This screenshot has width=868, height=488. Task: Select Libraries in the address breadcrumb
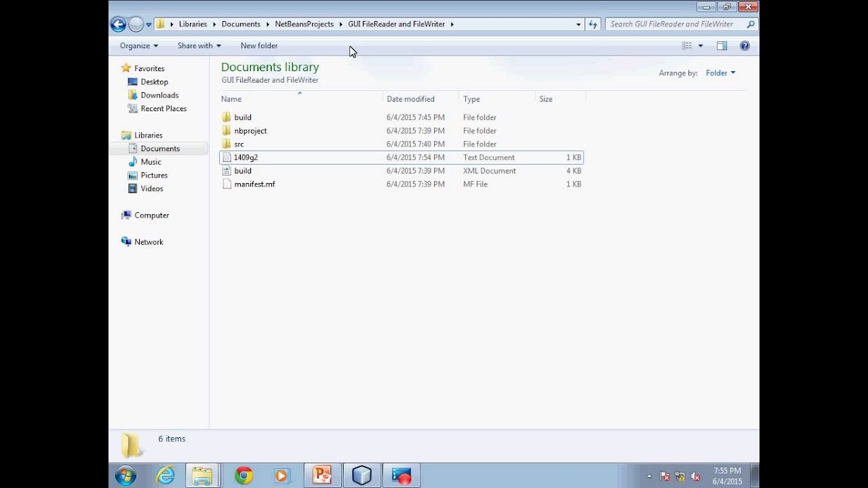pos(193,24)
